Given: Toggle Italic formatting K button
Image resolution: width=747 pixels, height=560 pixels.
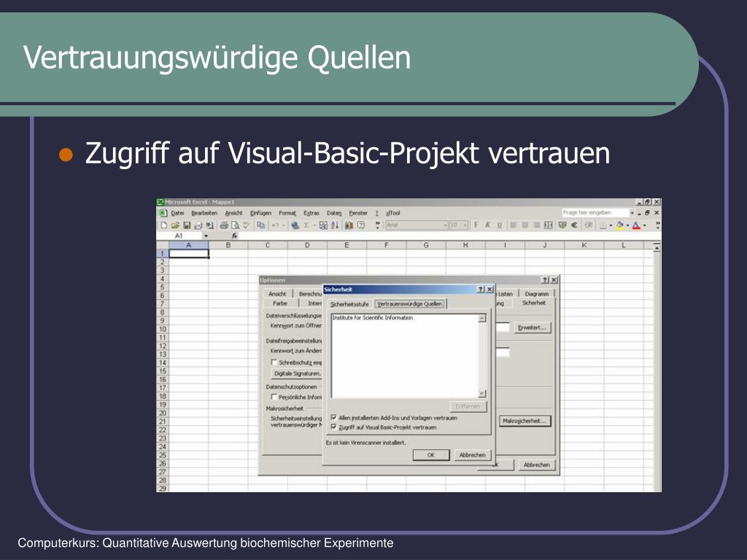Looking at the screenshot, I should [x=487, y=225].
